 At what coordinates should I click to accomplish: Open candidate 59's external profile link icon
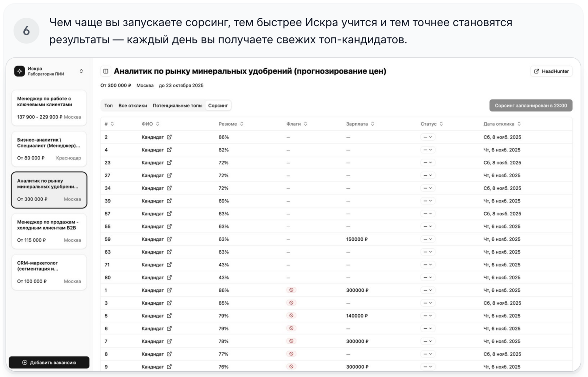(169, 239)
